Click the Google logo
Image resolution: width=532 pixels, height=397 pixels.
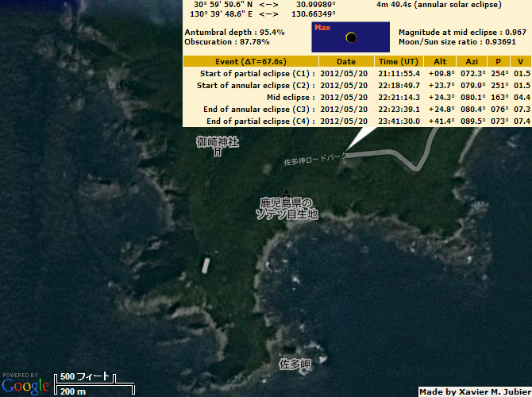pos(25,386)
